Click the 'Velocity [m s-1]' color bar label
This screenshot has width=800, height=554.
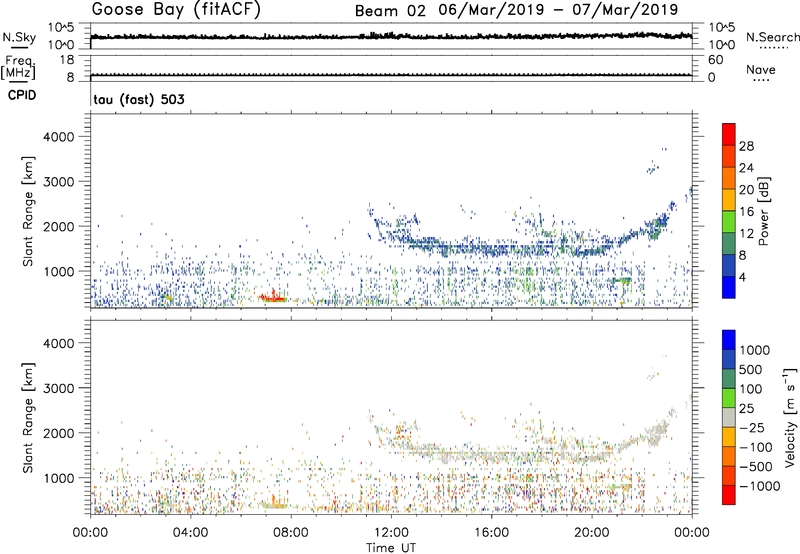(x=790, y=417)
